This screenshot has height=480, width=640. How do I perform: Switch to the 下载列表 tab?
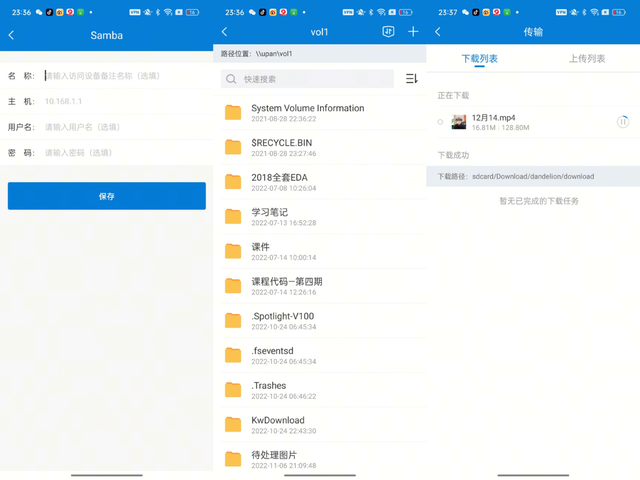tap(480, 59)
